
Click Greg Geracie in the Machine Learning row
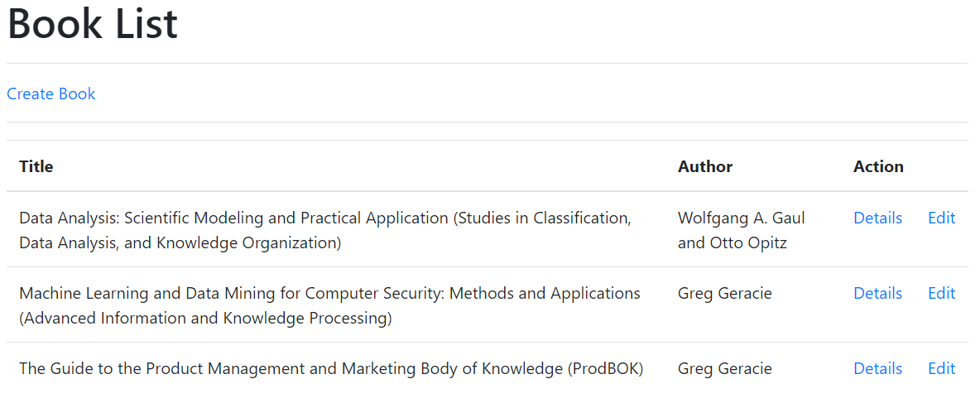(725, 293)
